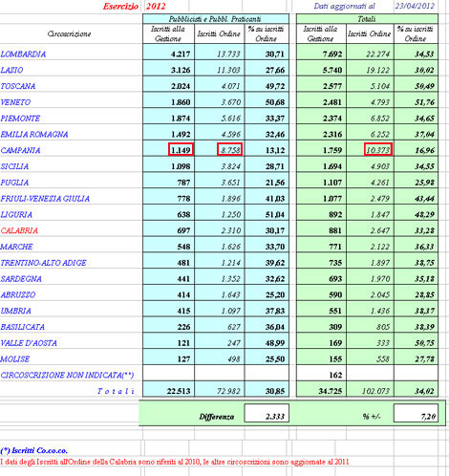Select Campania cell value 8.758
449x476 pixels.
click(x=229, y=149)
